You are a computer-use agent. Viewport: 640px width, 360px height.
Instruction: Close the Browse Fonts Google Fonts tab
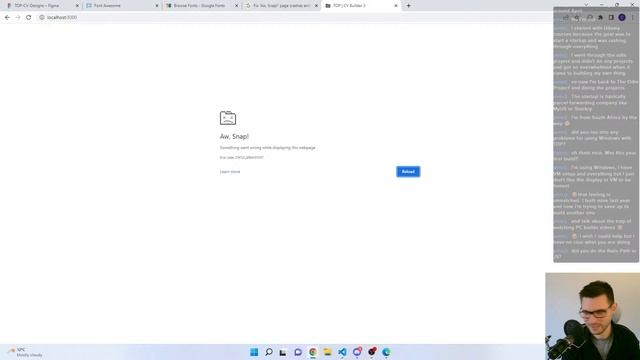(x=236, y=6)
